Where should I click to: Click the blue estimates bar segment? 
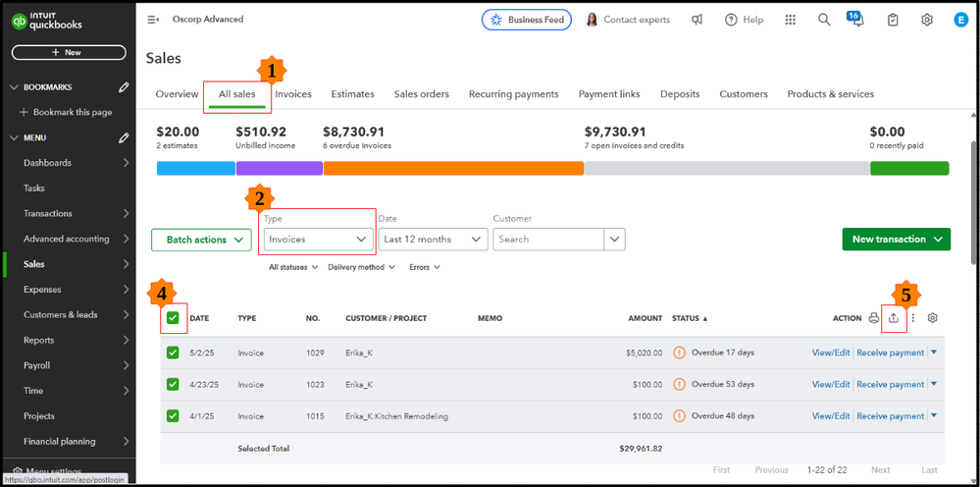pyautogui.click(x=196, y=168)
